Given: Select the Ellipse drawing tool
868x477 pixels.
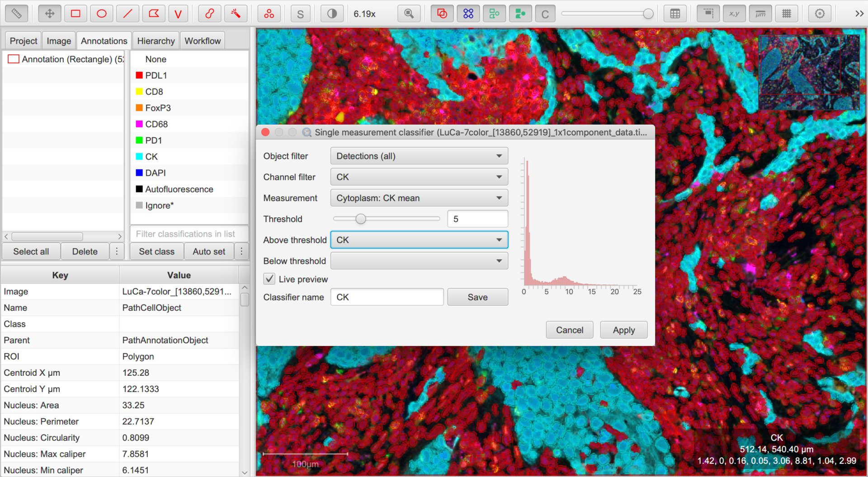Looking at the screenshot, I should (102, 14).
